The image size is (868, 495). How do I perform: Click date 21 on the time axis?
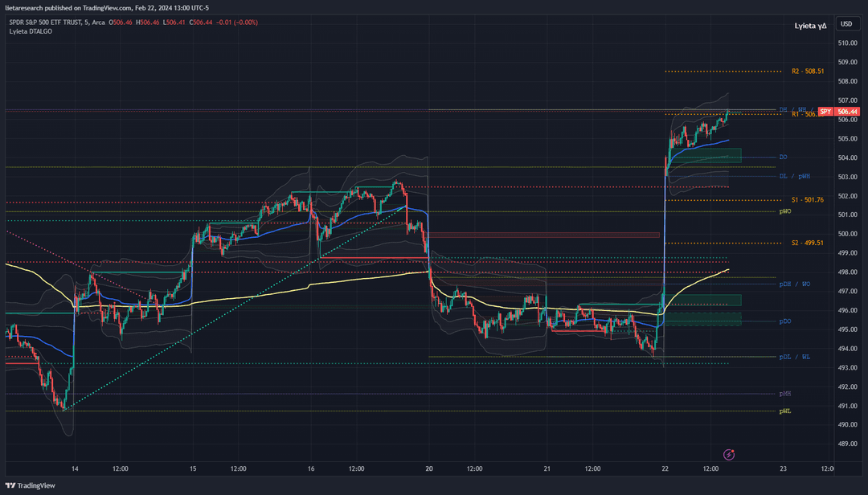click(547, 469)
